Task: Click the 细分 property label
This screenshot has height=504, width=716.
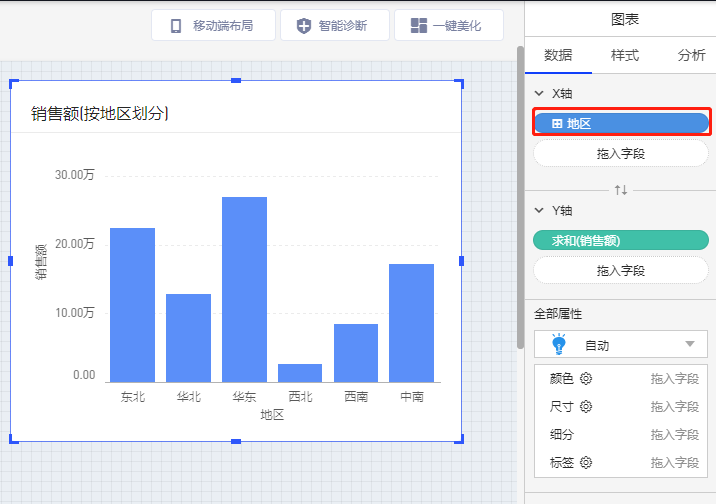Action: (562, 435)
